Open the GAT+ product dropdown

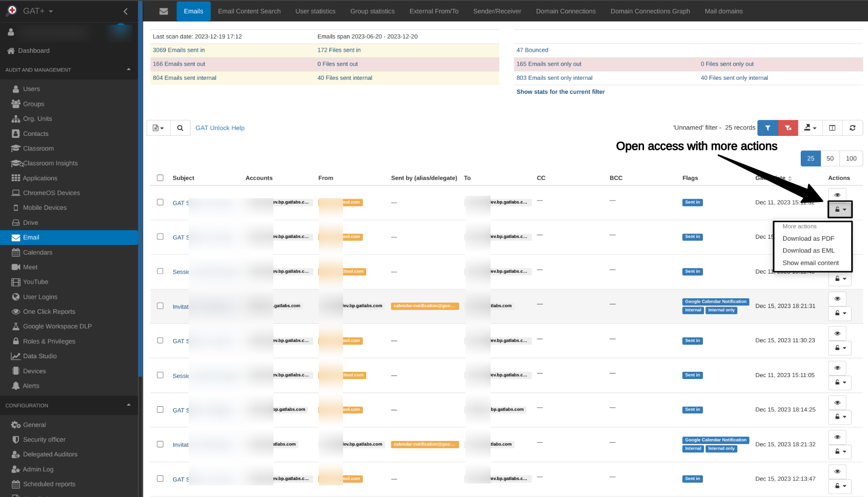[x=38, y=11]
